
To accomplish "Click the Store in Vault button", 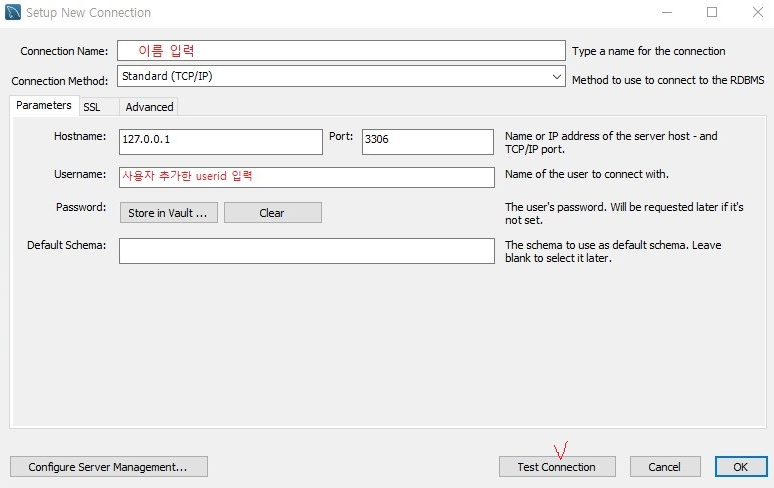I will 168,213.
